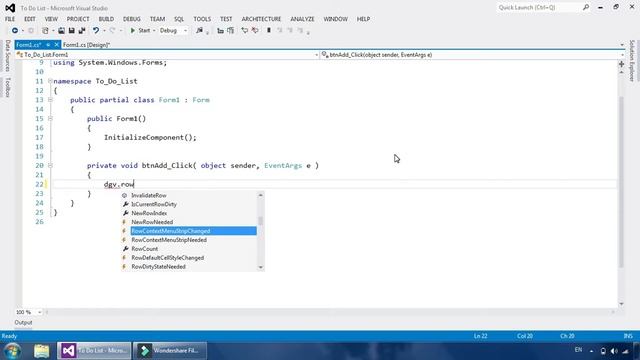Open the WINDOW menu
The width and height of the screenshot is (640, 360).
336,19
